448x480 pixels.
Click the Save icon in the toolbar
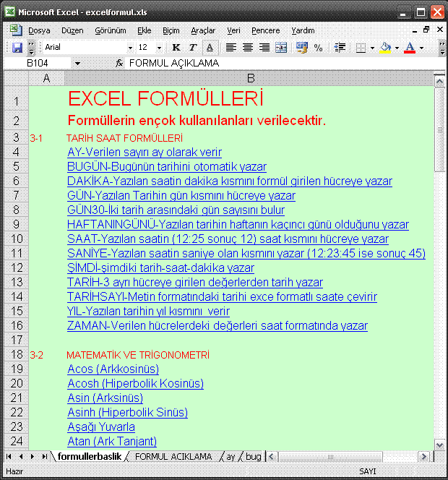[x=17, y=48]
